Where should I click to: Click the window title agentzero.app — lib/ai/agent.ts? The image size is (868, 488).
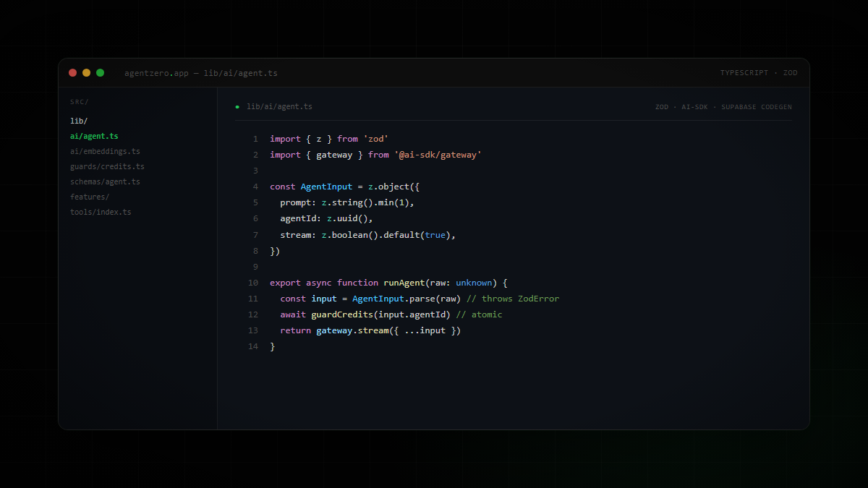point(201,73)
